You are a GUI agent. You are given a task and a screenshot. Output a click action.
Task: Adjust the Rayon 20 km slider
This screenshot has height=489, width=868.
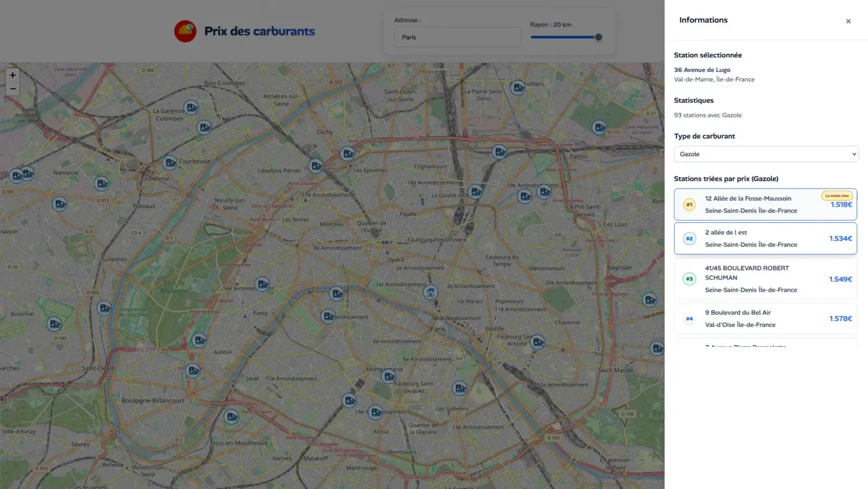[566, 37]
